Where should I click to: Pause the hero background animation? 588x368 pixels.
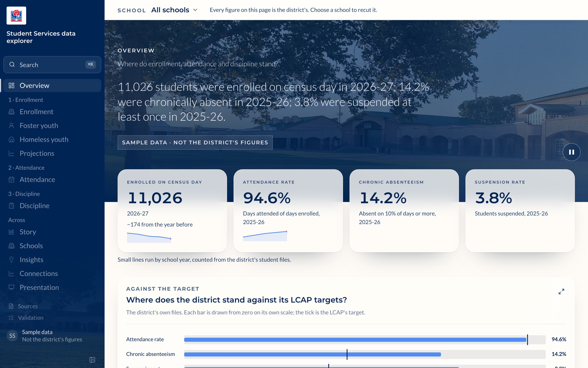tap(572, 152)
